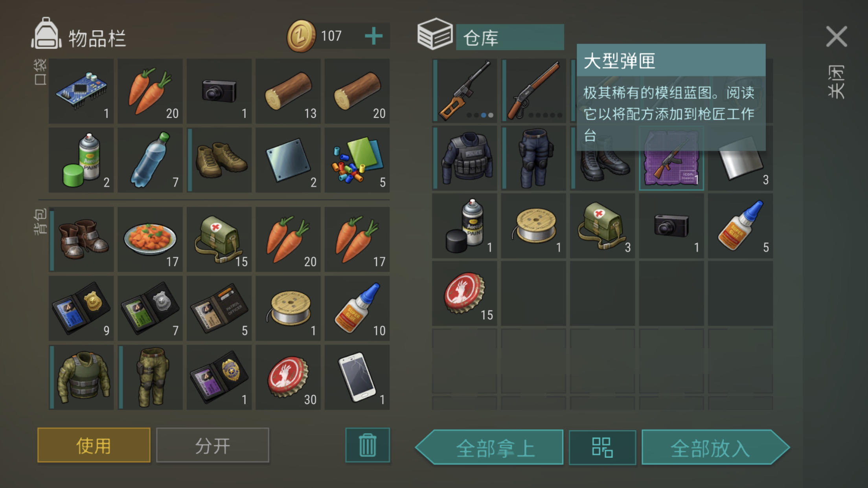868x488 pixels.
Task: Select the carrot stew plate
Action: (x=150, y=239)
